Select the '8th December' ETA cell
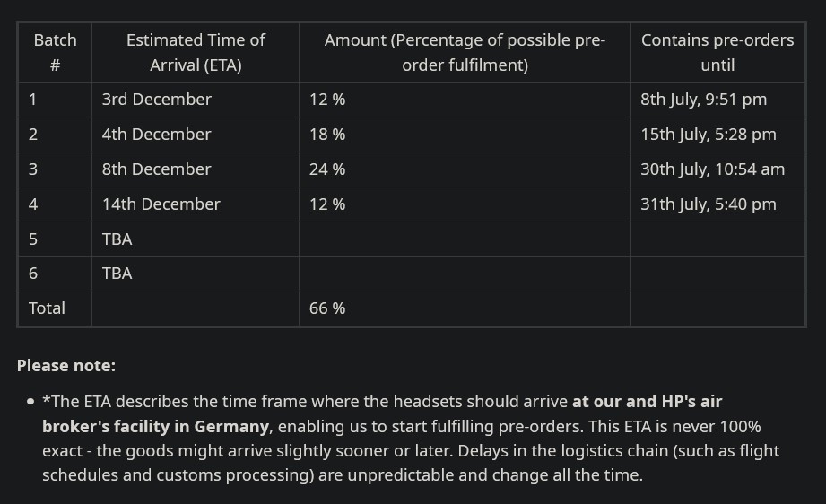The height and width of the screenshot is (504, 826). 196,169
